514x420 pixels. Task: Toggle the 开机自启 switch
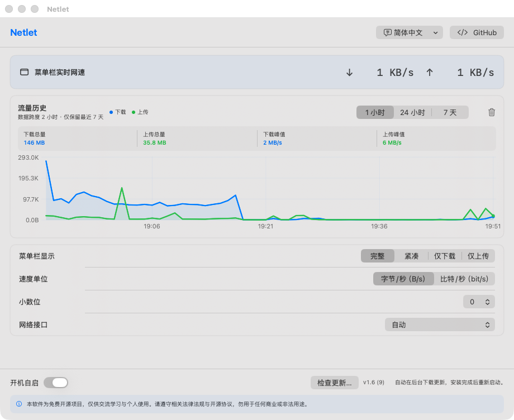56,383
